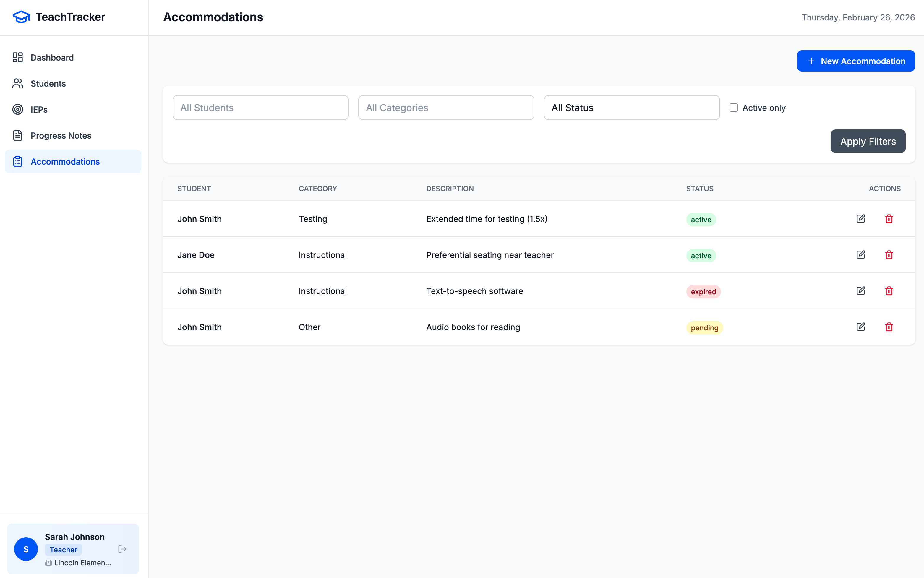This screenshot has width=924, height=578.
Task: Delete John Smith's Extended time for testing accommodation
Action: [x=889, y=219]
